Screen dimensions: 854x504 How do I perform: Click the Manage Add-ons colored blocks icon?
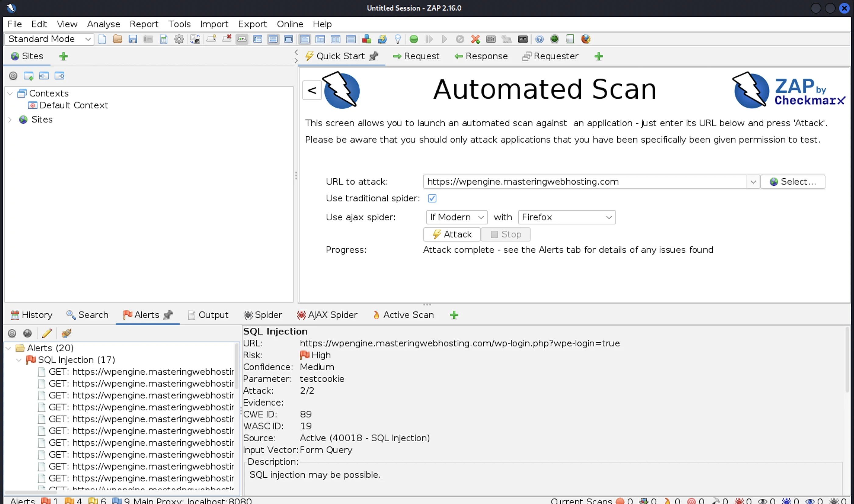tap(366, 39)
